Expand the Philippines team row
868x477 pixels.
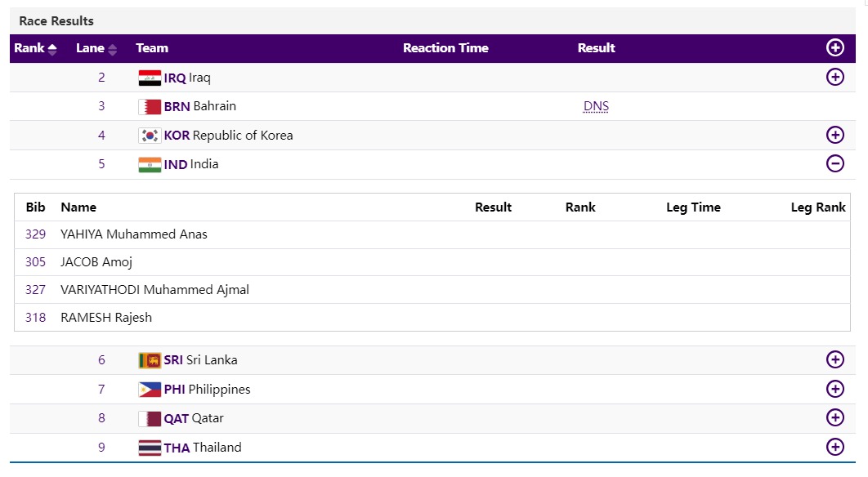(x=834, y=390)
